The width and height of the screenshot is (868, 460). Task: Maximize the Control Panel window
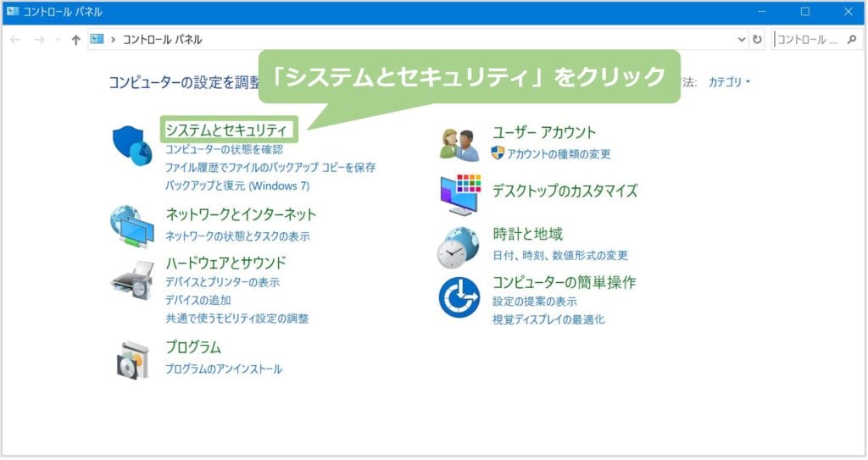coord(805,12)
